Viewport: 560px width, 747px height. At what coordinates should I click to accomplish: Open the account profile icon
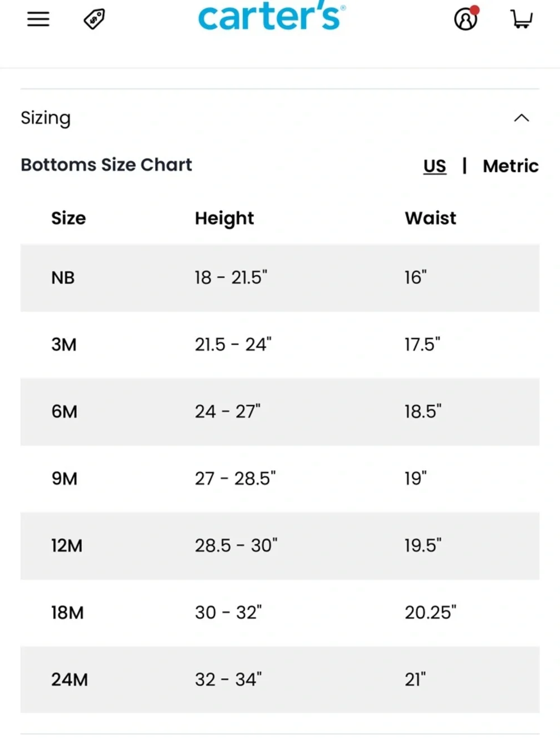(466, 18)
